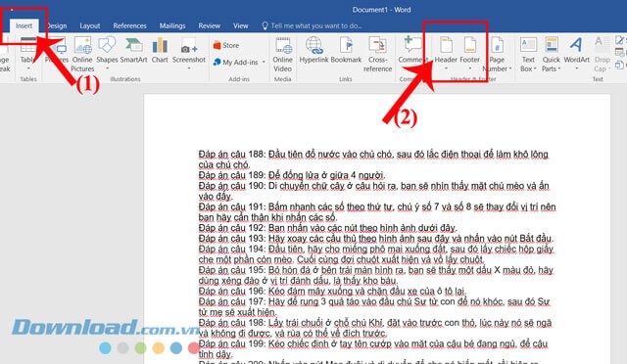Click the line 'Đáp án câu 189'
This screenshot has height=364, width=627.
[292, 175]
